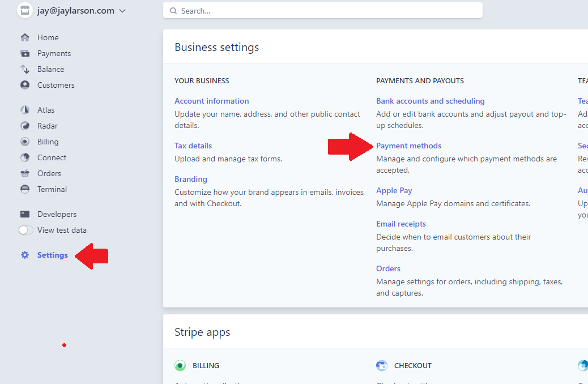The width and height of the screenshot is (588, 384).
Task: Select Billing in the sidebar
Action: coord(48,142)
